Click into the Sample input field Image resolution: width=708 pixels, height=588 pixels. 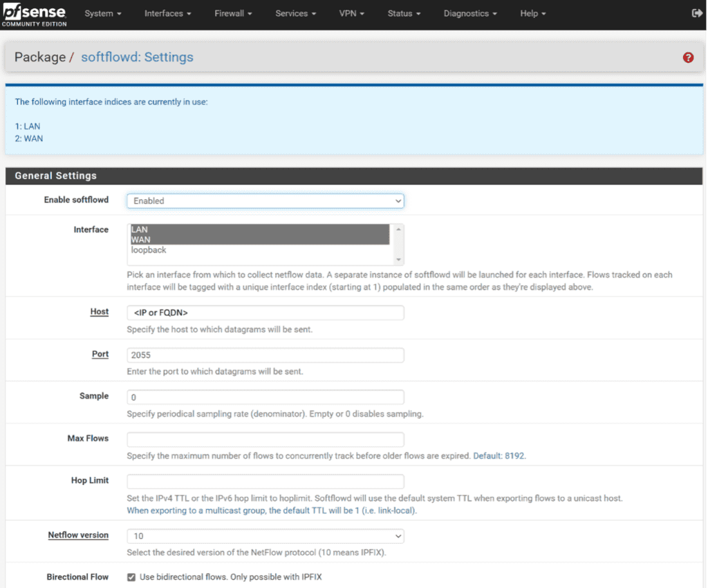coord(265,397)
